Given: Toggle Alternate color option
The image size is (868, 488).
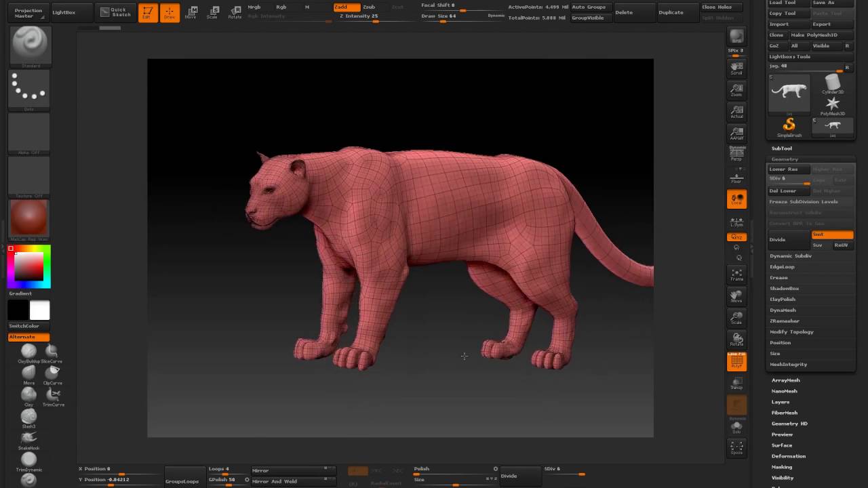Looking at the screenshot, I should (28, 337).
